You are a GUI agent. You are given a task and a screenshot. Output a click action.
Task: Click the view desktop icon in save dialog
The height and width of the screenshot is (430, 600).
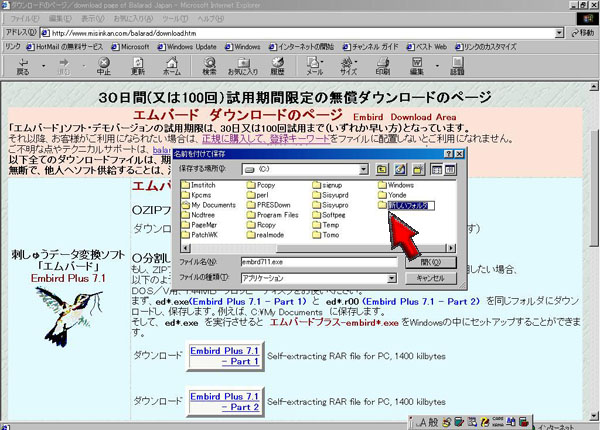click(x=400, y=169)
